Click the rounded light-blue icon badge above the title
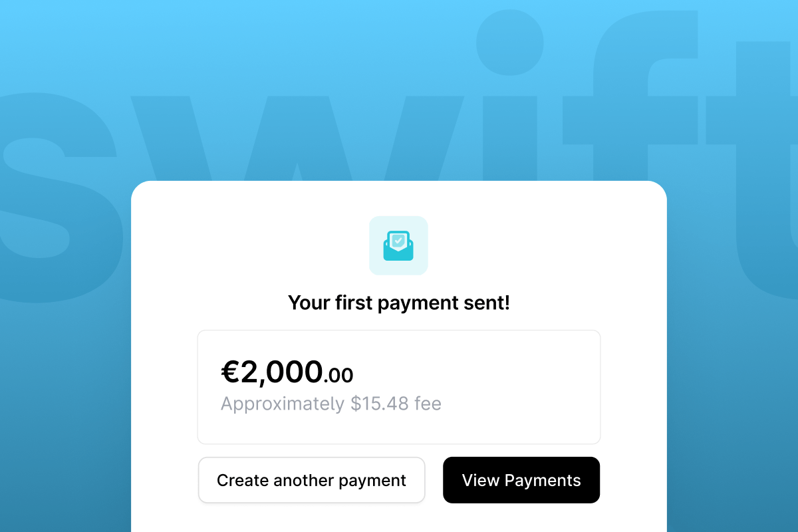The width and height of the screenshot is (798, 532). (x=398, y=245)
